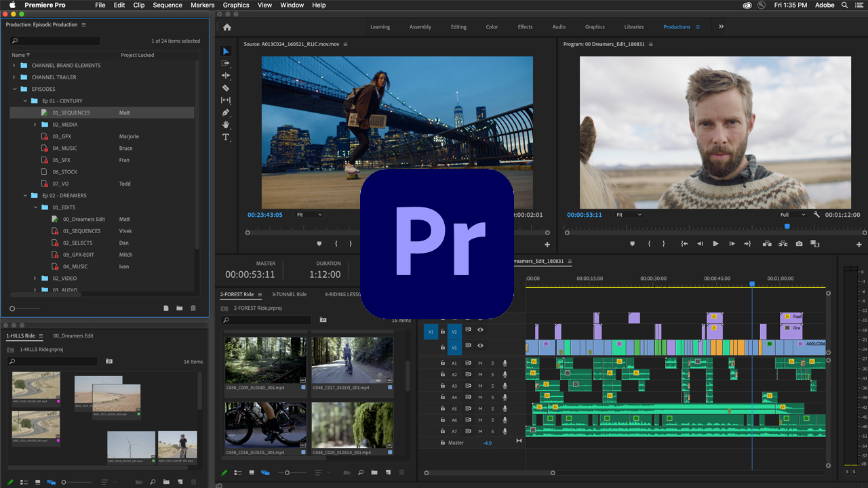The width and height of the screenshot is (868, 488).
Task: Select the Type tool
Action: (x=226, y=137)
